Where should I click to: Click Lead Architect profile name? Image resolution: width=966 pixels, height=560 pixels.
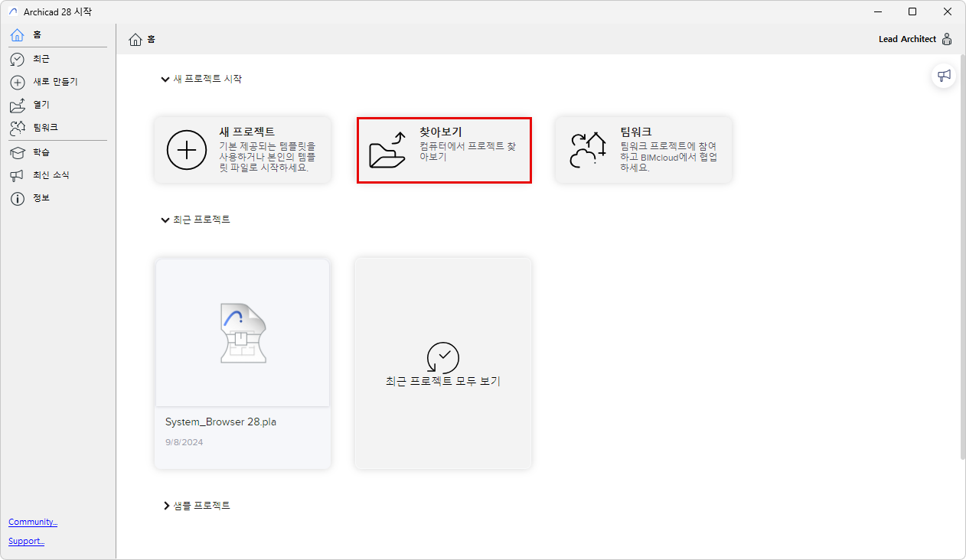(x=907, y=39)
